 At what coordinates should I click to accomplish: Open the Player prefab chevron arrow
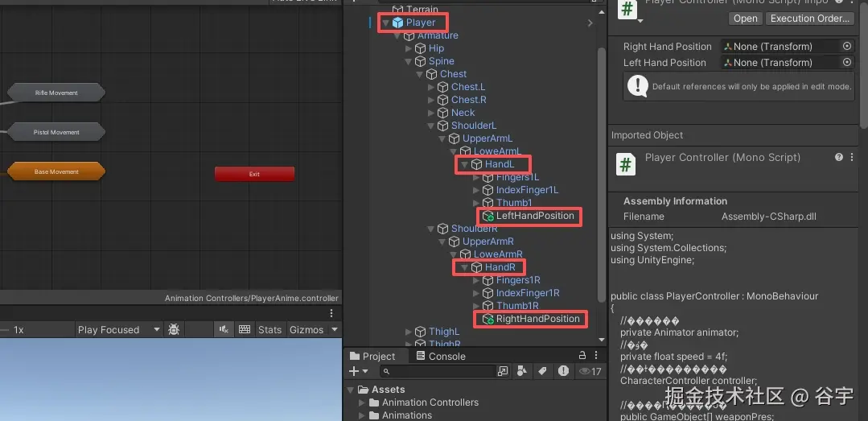[590, 23]
